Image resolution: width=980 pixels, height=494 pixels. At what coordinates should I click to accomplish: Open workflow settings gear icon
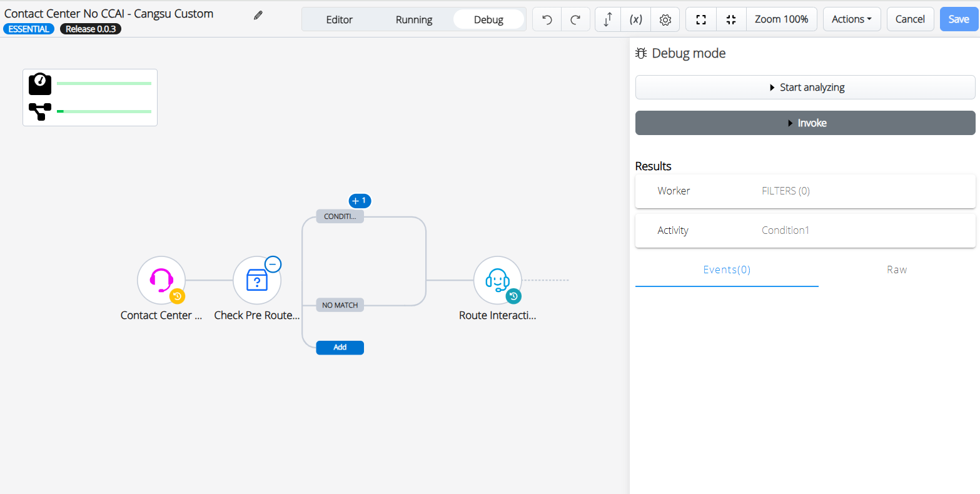[665, 19]
